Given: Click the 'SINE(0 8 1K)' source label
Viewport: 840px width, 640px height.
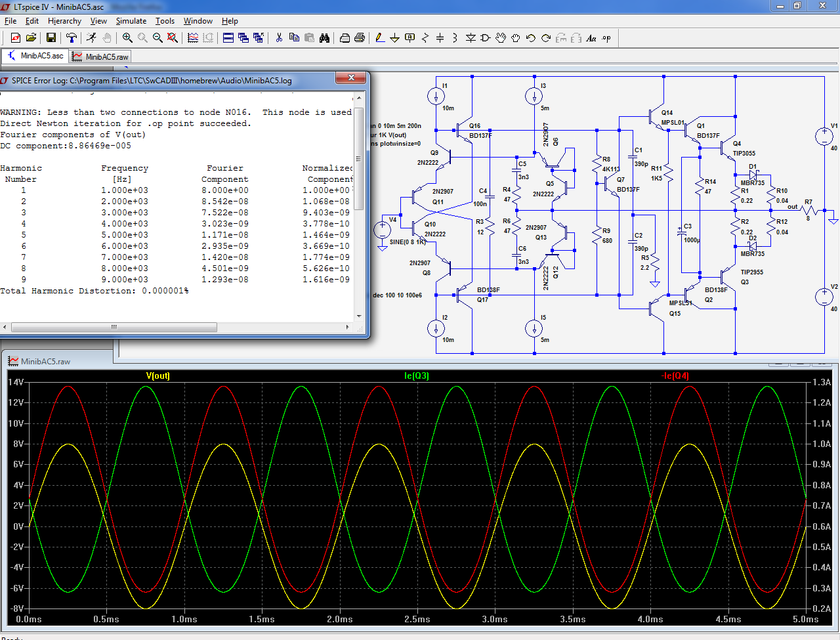Looking at the screenshot, I should [x=408, y=242].
